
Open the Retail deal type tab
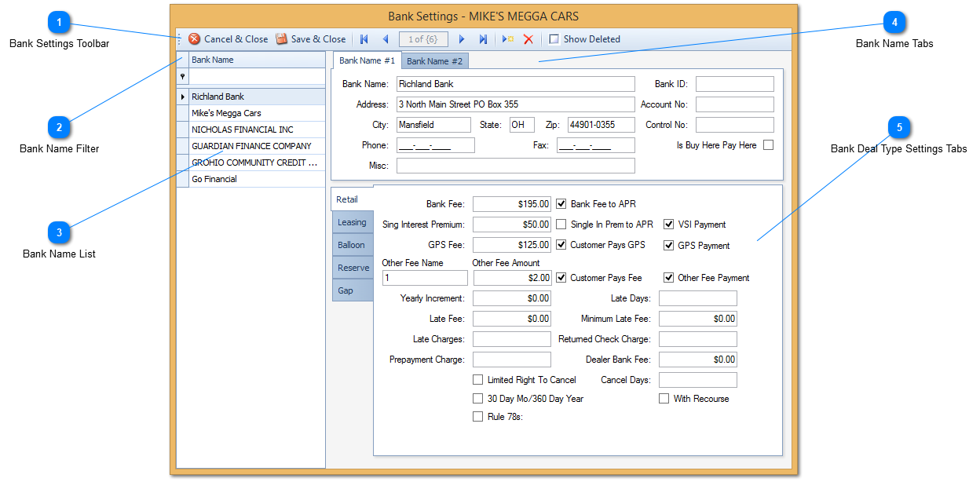tap(352, 199)
